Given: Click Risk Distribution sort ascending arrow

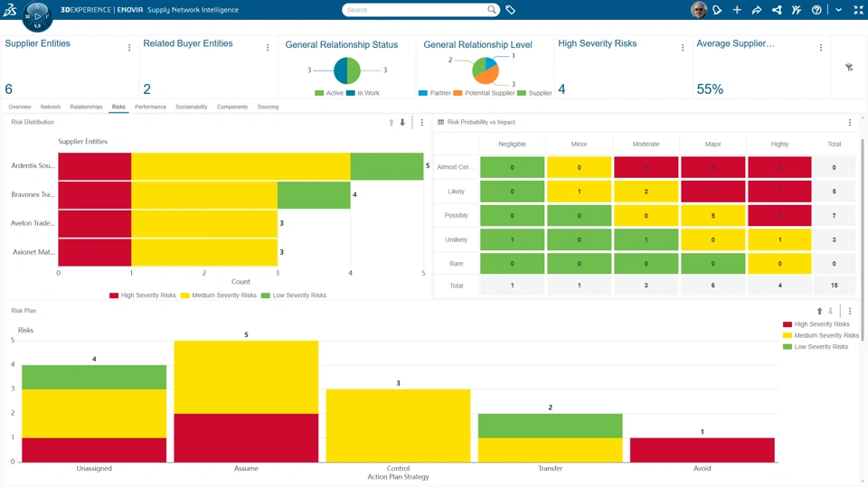Looking at the screenshot, I should tap(392, 122).
